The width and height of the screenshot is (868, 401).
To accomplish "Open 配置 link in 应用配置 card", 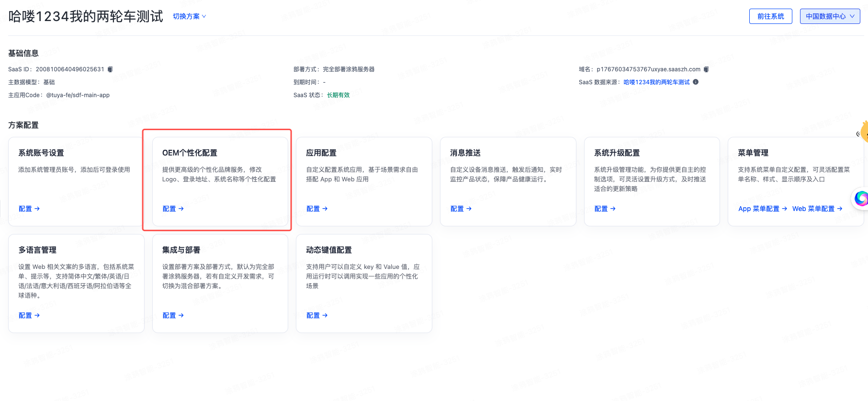I will coord(317,209).
